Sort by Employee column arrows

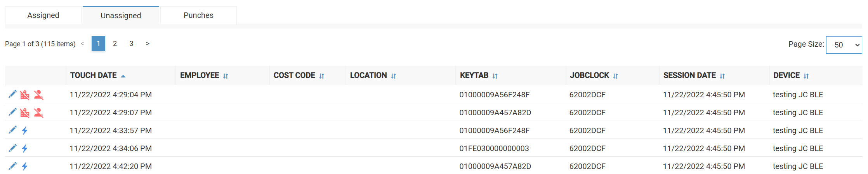pyautogui.click(x=226, y=76)
